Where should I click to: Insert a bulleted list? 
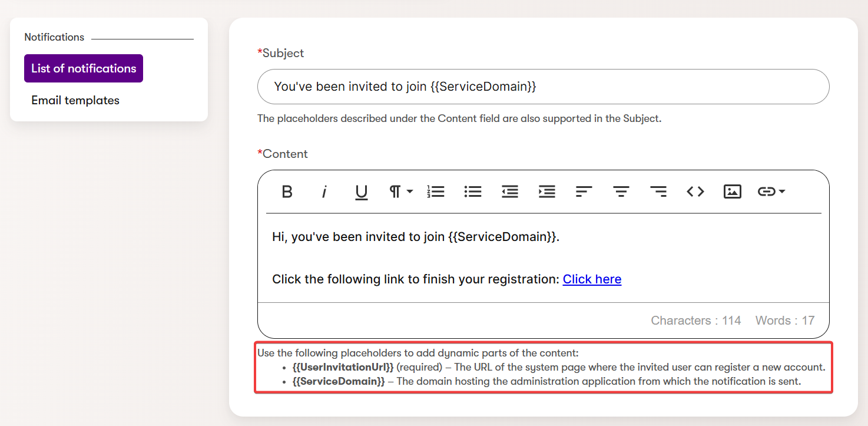point(473,191)
